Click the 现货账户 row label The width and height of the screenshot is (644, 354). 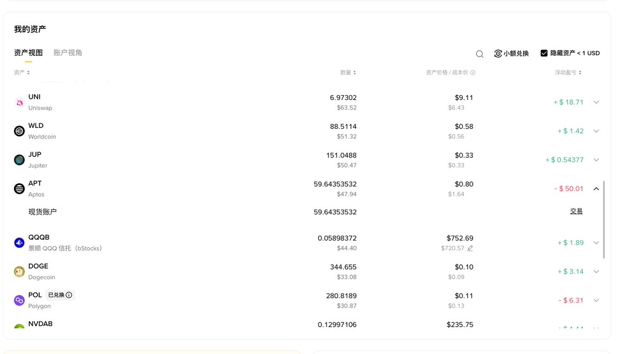pyautogui.click(x=42, y=212)
